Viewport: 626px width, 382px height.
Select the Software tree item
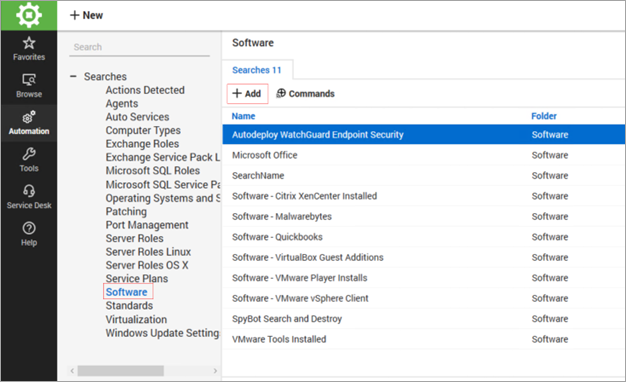[127, 292]
